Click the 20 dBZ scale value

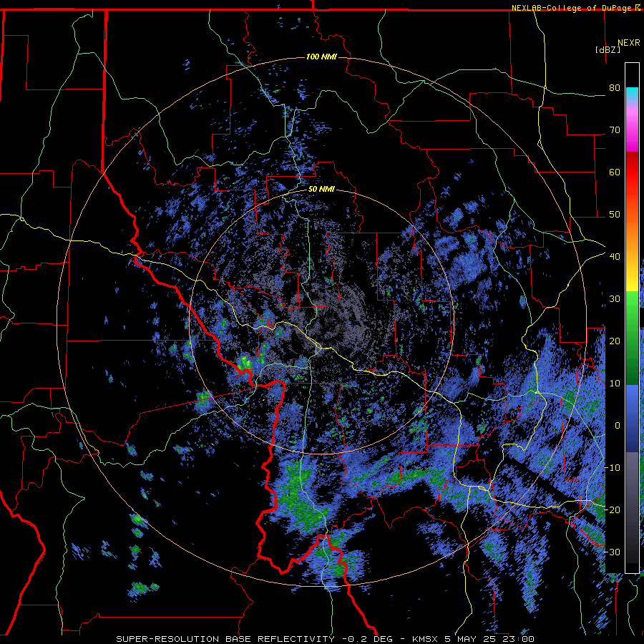click(615, 341)
